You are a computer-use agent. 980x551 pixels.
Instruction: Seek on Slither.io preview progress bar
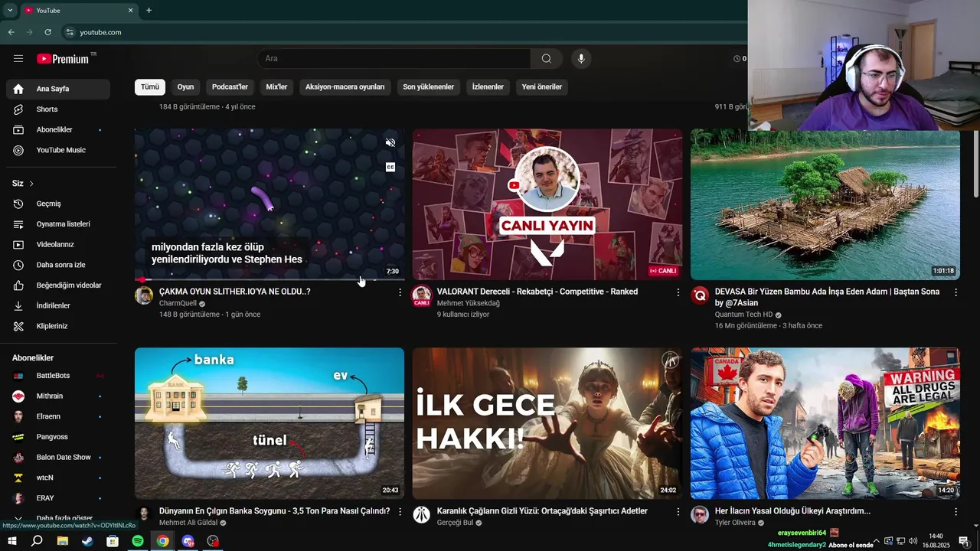coord(269,279)
